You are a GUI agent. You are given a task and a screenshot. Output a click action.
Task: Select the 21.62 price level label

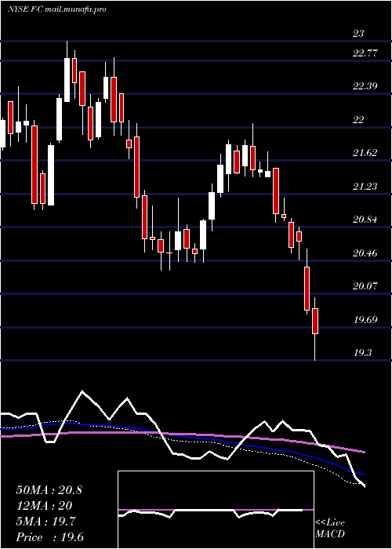pyautogui.click(x=365, y=153)
